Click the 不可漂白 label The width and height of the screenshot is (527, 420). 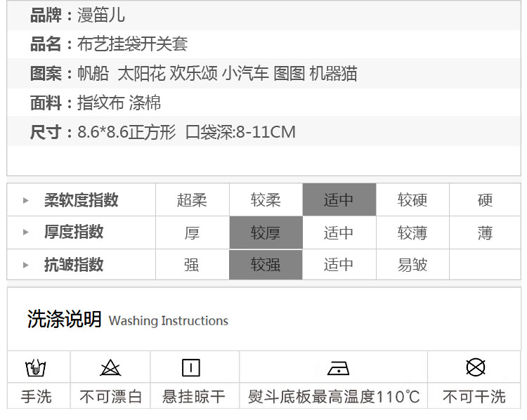click(x=111, y=397)
